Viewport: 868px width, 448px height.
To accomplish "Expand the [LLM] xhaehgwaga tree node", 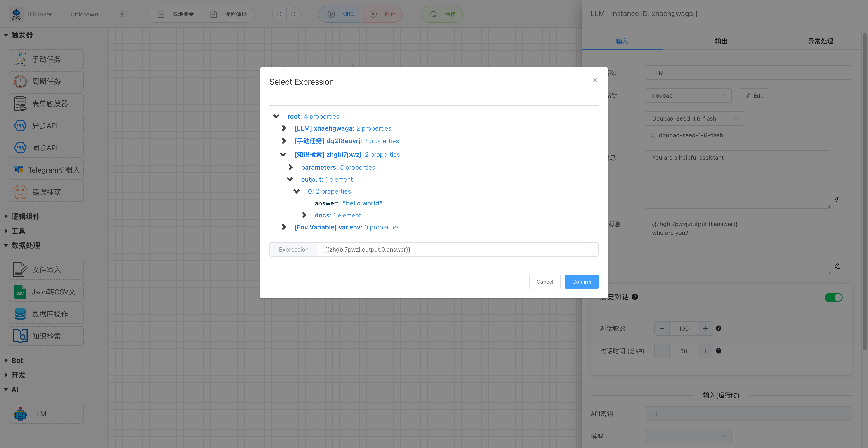I will pos(284,128).
